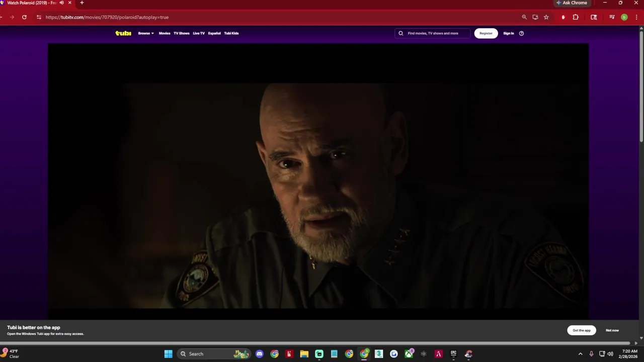This screenshot has width=644, height=362.
Task: Open the Tubi help question-mark icon
Action: 521,33
